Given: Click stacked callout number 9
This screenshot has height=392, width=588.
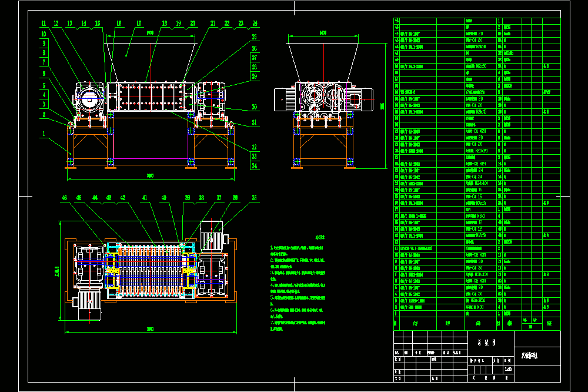Looking at the screenshot, I should pyautogui.click(x=44, y=43).
